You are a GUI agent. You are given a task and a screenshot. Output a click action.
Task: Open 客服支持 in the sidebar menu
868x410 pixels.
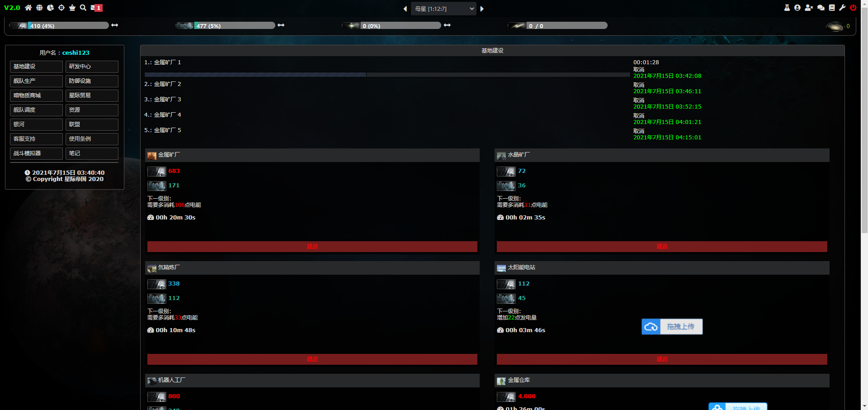tap(36, 139)
